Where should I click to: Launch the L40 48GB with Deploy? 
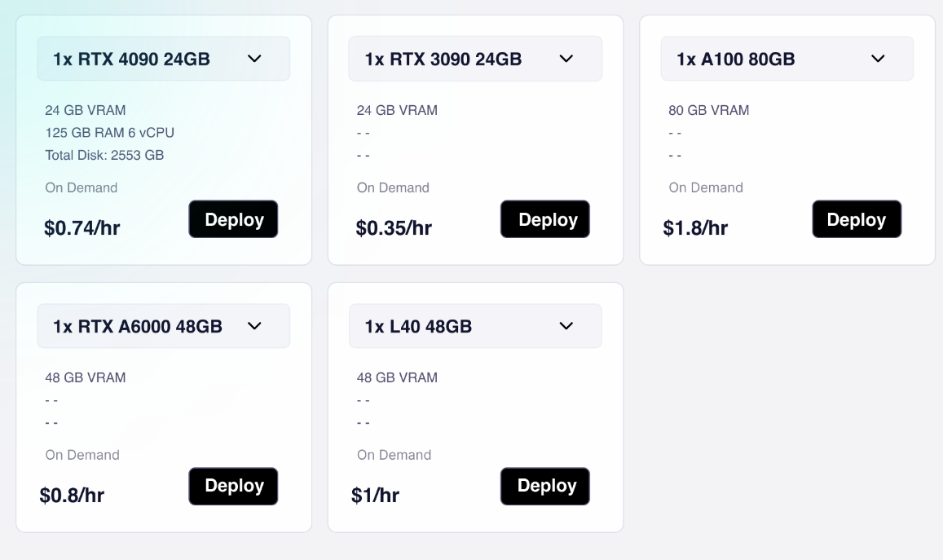pos(545,486)
